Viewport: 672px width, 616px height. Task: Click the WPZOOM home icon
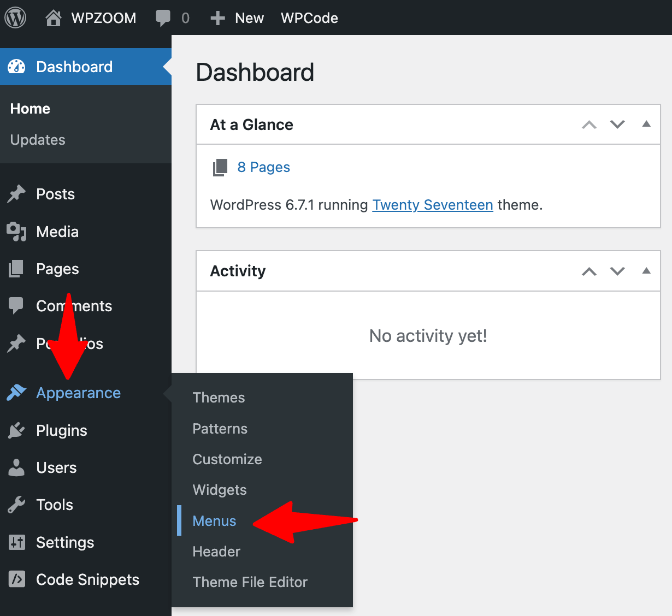(53, 18)
